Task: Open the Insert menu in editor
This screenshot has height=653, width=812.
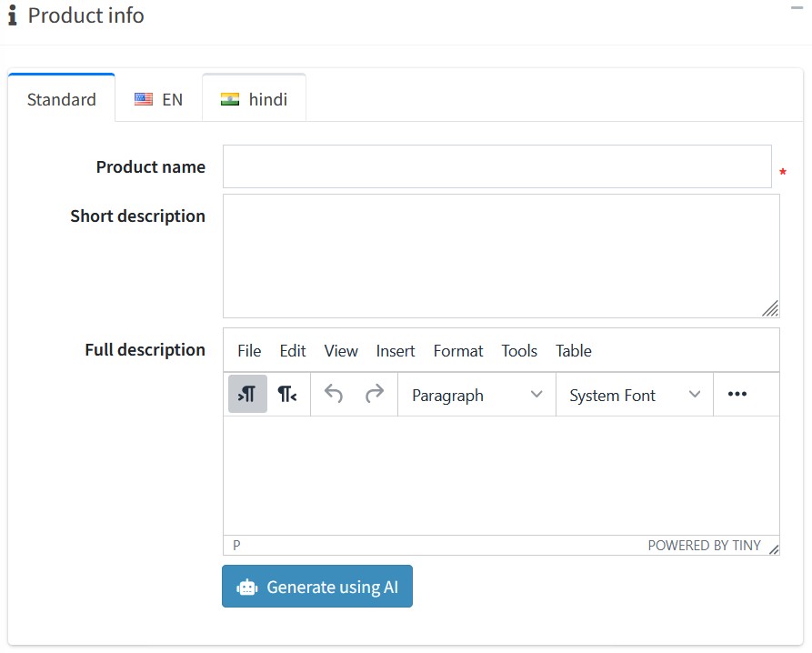Action: (x=396, y=350)
